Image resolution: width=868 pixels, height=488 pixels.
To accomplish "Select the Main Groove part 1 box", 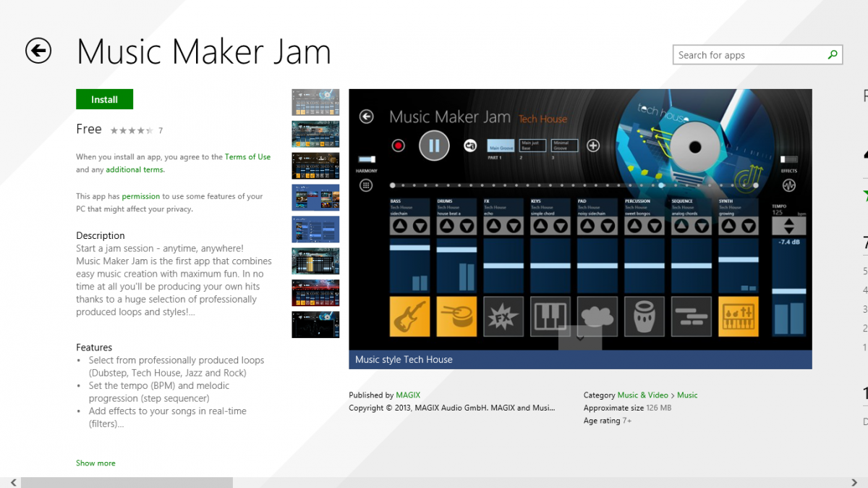I will coord(501,146).
